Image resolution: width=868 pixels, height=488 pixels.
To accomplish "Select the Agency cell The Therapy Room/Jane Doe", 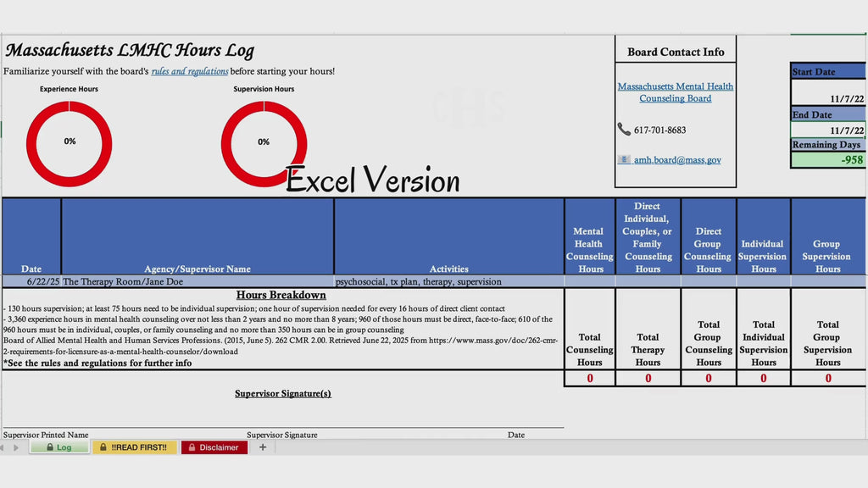I will click(198, 281).
